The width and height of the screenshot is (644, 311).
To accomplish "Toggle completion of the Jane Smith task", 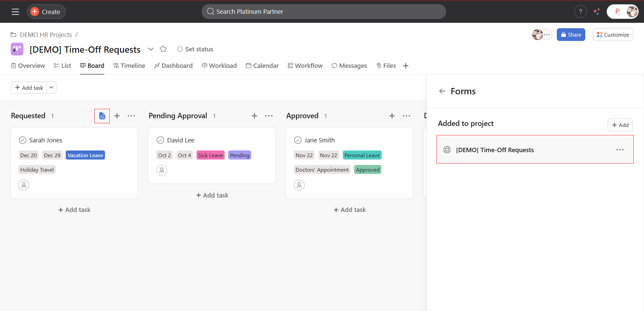I will (x=298, y=140).
